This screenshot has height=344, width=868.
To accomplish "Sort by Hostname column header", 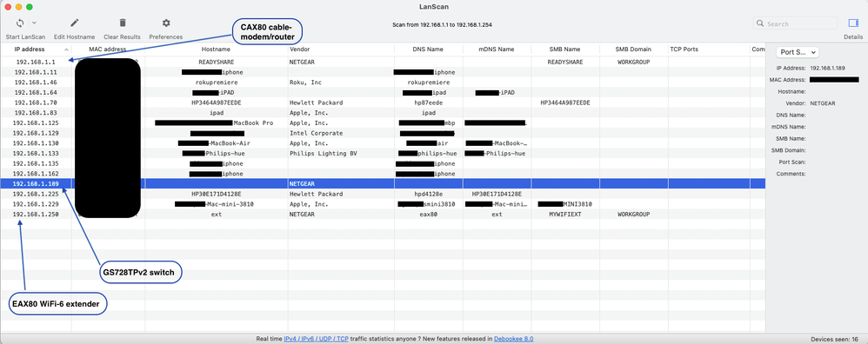I will (x=216, y=50).
